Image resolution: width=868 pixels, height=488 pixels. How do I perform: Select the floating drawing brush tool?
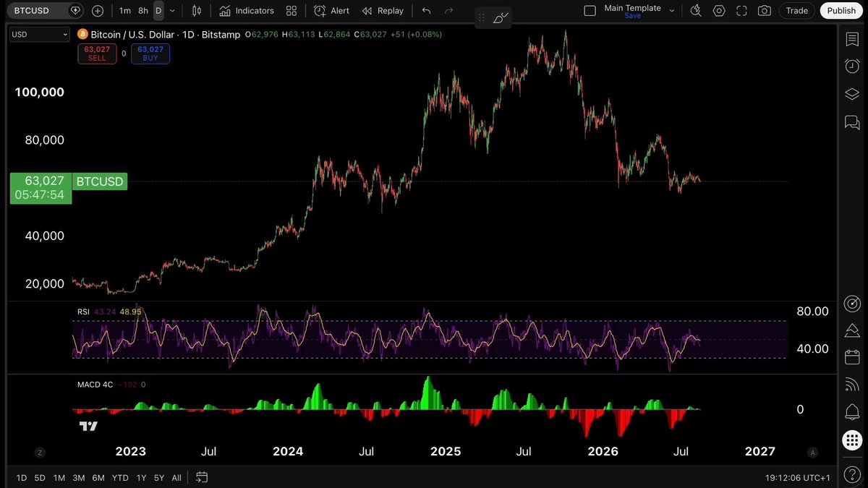[x=501, y=17]
